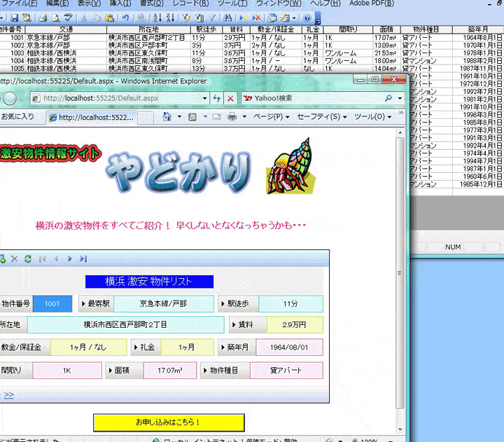This screenshot has width=504, height=442.
Task: Click the 所在地 column header in Access
Action: coord(148,29)
